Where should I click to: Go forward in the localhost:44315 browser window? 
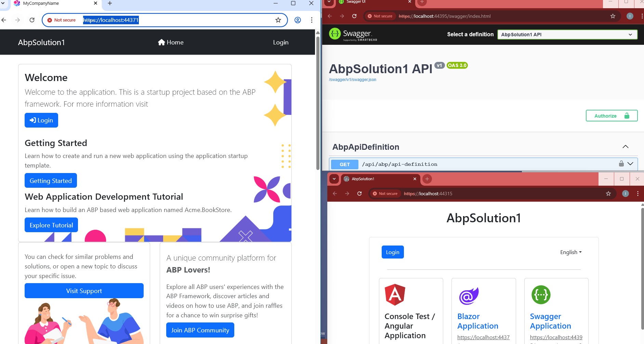(347, 194)
